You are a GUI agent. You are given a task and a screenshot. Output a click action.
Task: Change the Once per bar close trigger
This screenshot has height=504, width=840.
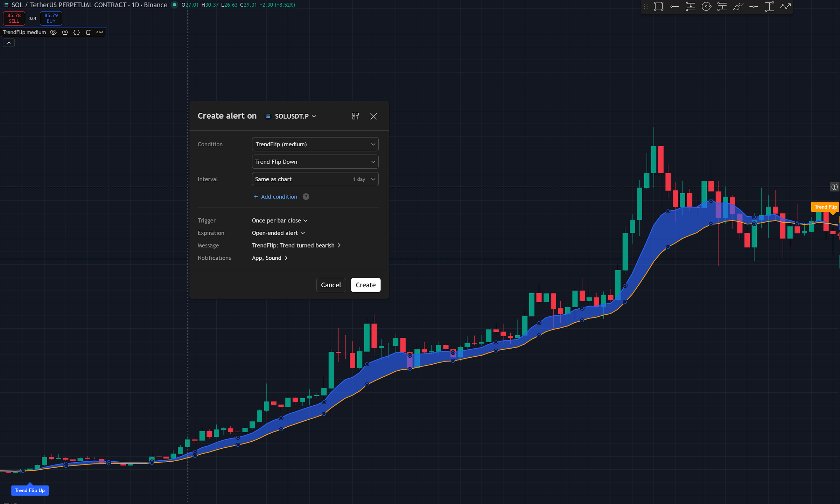[x=280, y=220]
